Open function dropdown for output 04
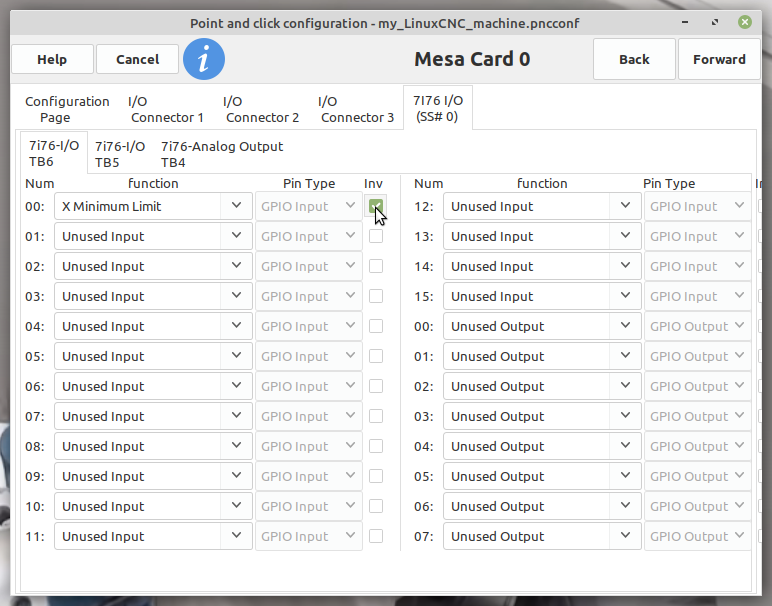The image size is (772, 606). coord(542,447)
